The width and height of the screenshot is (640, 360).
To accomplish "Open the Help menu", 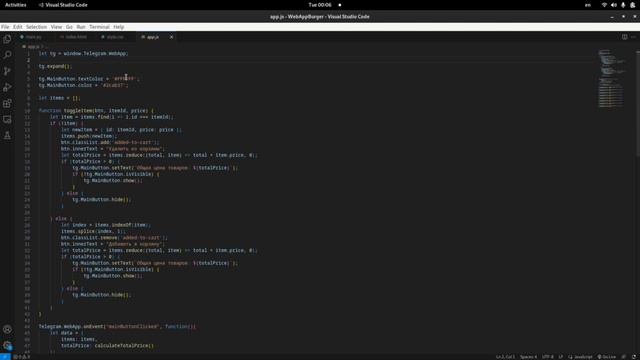I will point(118,27).
